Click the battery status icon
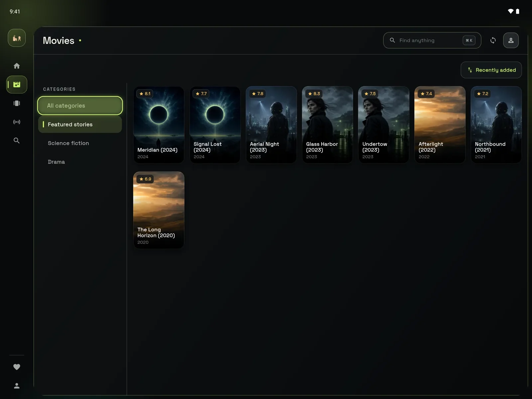This screenshot has height=399, width=532. click(517, 11)
